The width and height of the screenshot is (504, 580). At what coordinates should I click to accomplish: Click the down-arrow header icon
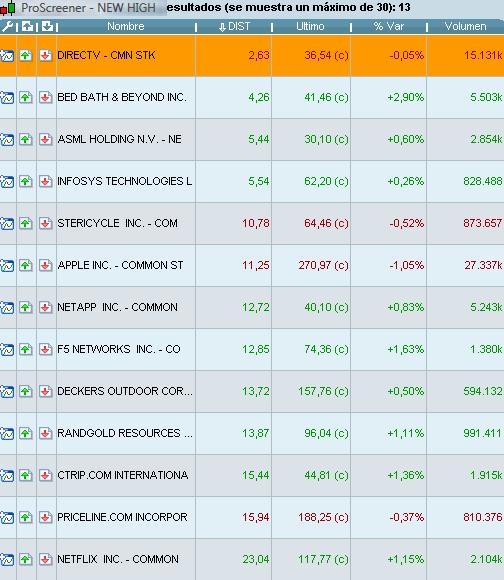[x=47, y=26]
